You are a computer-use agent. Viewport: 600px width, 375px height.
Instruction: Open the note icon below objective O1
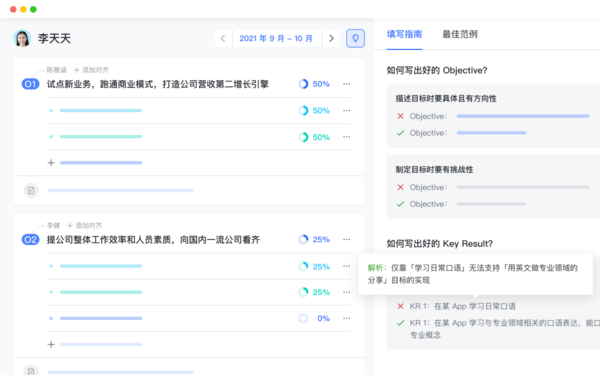click(x=31, y=191)
